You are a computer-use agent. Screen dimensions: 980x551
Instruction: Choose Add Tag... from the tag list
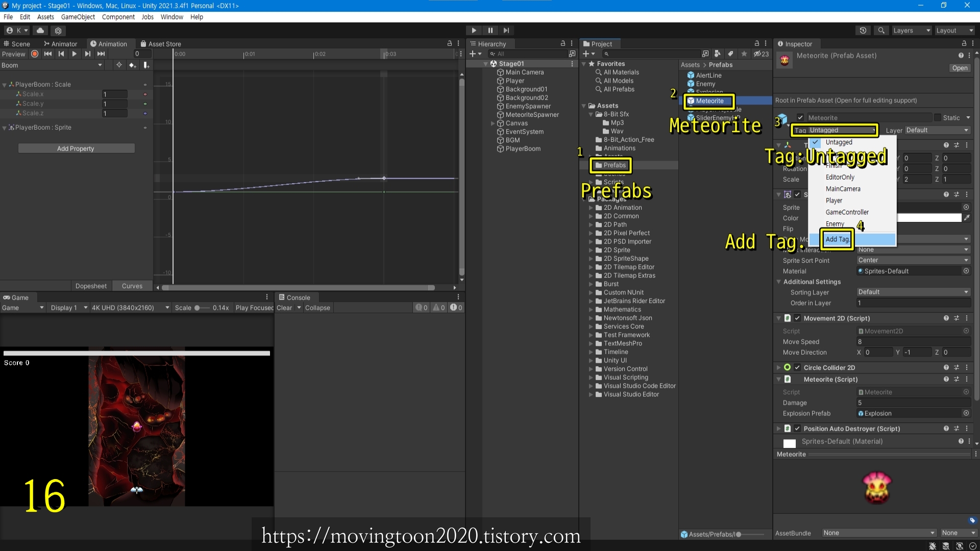[852, 239]
